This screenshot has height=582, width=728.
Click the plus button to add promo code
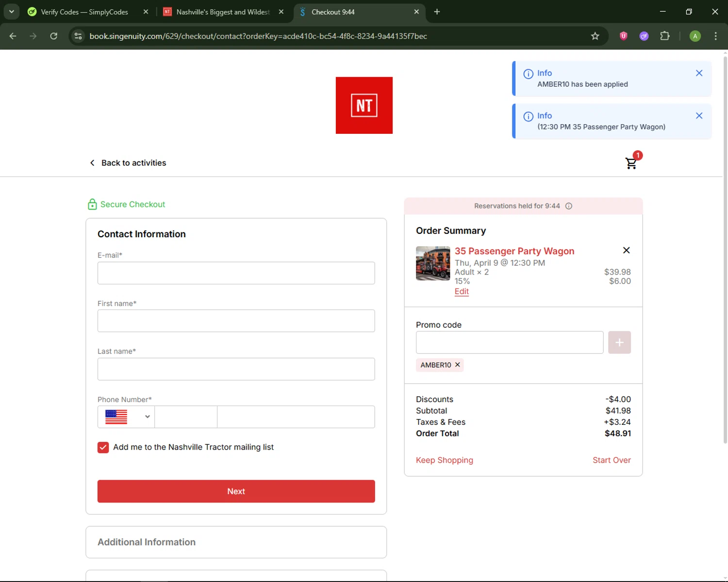click(619, 342)
